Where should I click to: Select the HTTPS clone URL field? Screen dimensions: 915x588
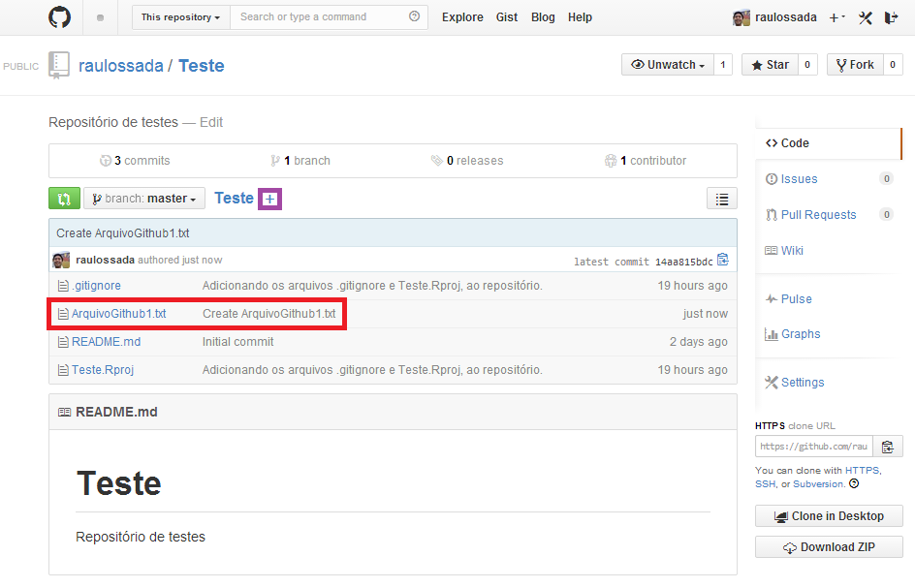814,447
